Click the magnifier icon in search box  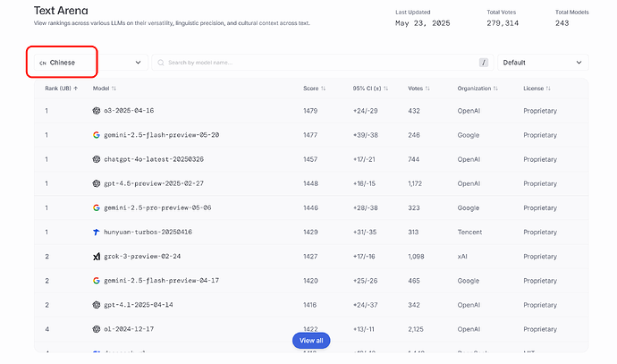tap(161, 63)
